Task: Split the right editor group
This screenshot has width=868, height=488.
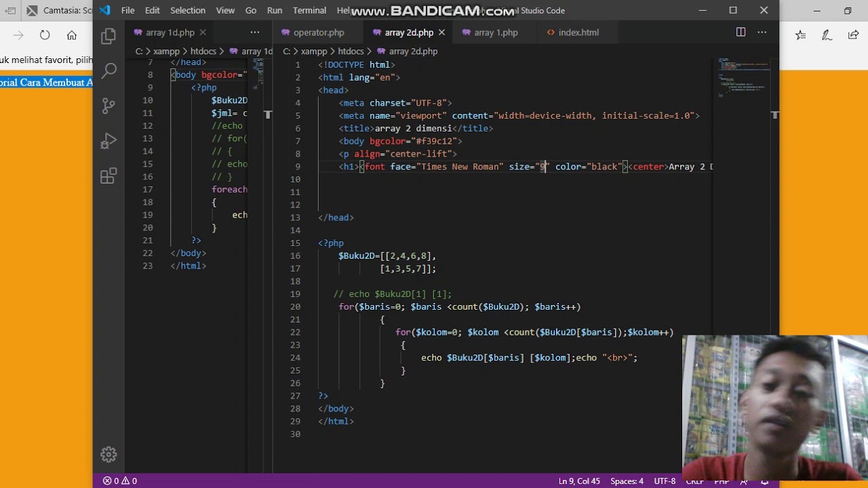Action: (741, 32)
